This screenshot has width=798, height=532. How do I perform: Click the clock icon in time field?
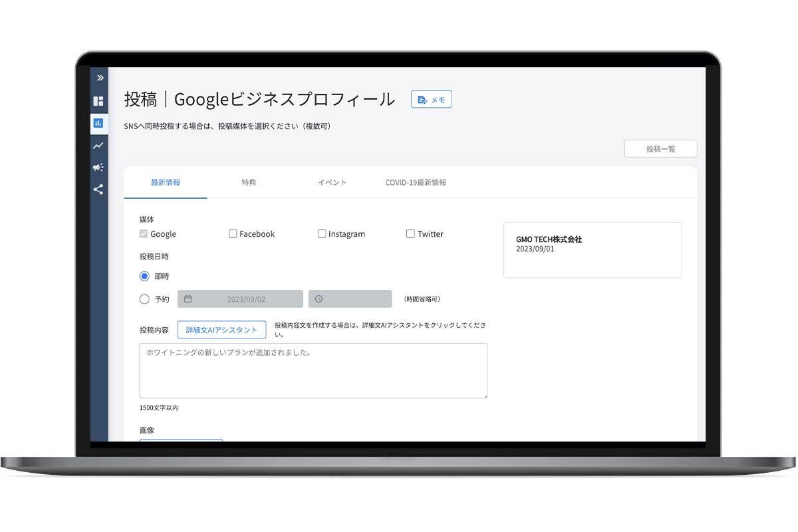319,299
